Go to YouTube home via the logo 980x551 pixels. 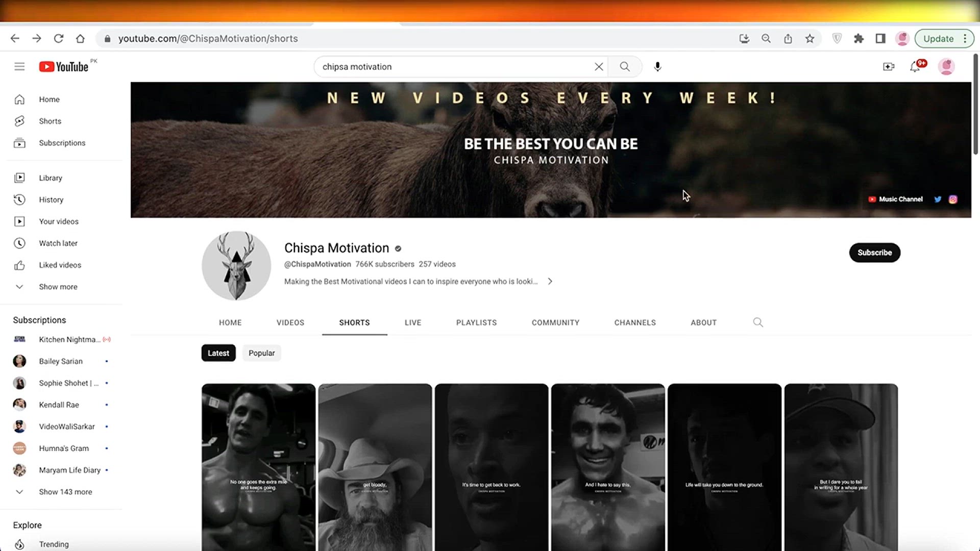pos(64,66)
